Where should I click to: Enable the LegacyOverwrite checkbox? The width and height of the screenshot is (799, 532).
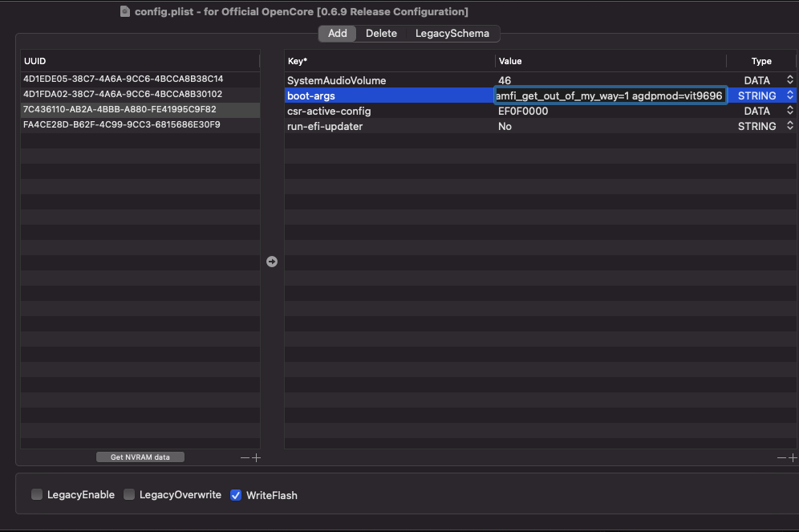pyautogui.click(x=129, y=494)
